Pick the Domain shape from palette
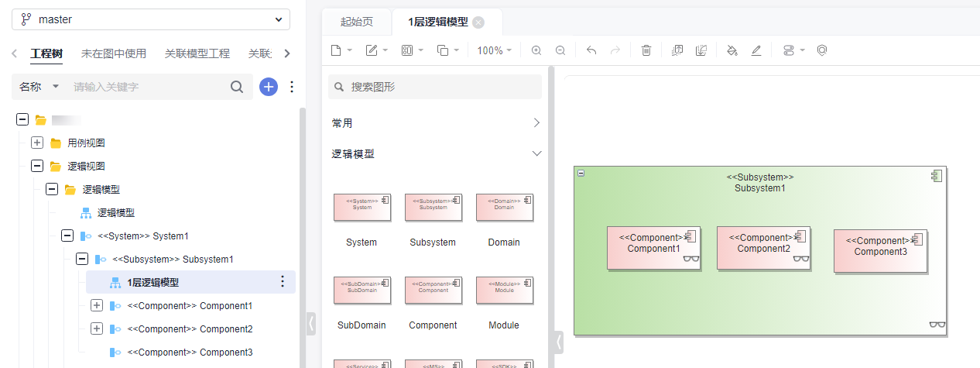This screenshot has height=368, width=980. [504, 208]
